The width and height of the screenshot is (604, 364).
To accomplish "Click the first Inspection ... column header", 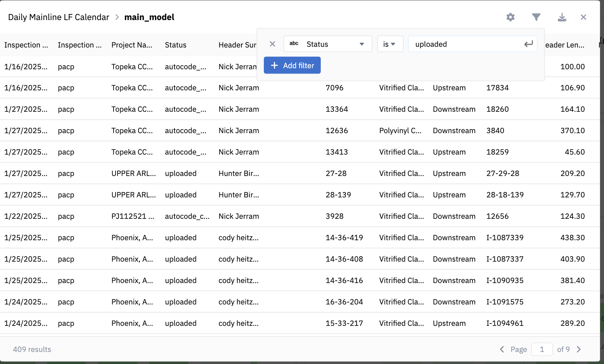I will pyautogui.click(x=26, y=45).
